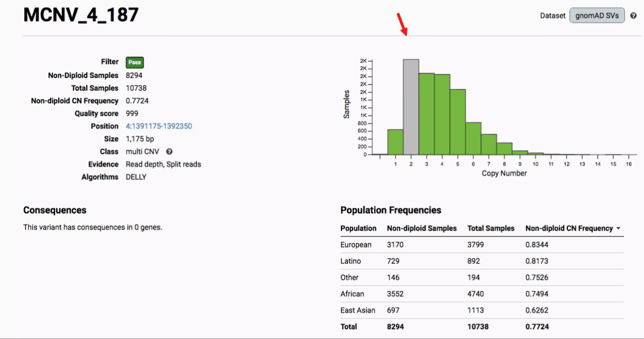
Task: Click the histogram bar for copy number 4
Action: click(x=442, y=115)
